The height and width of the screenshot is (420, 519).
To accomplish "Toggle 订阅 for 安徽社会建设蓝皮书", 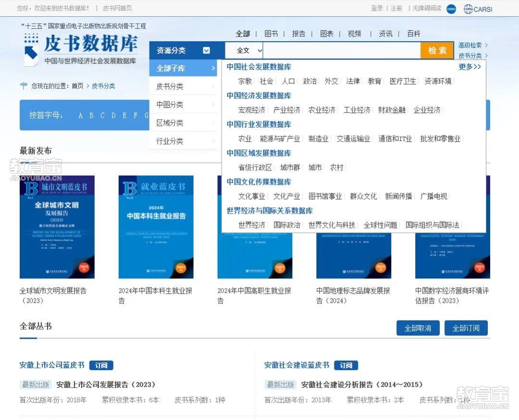I will pyautogui.click(x=345, y=365).
